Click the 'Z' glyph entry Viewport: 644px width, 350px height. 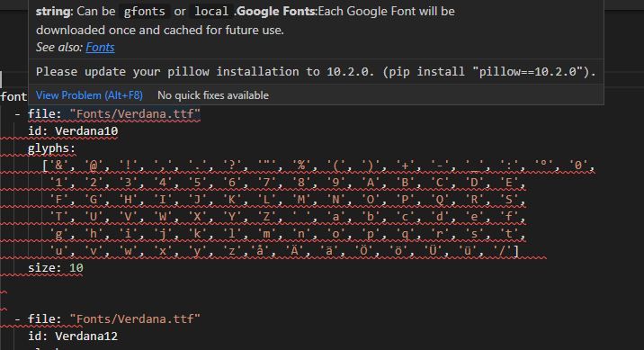coord(266,217)
